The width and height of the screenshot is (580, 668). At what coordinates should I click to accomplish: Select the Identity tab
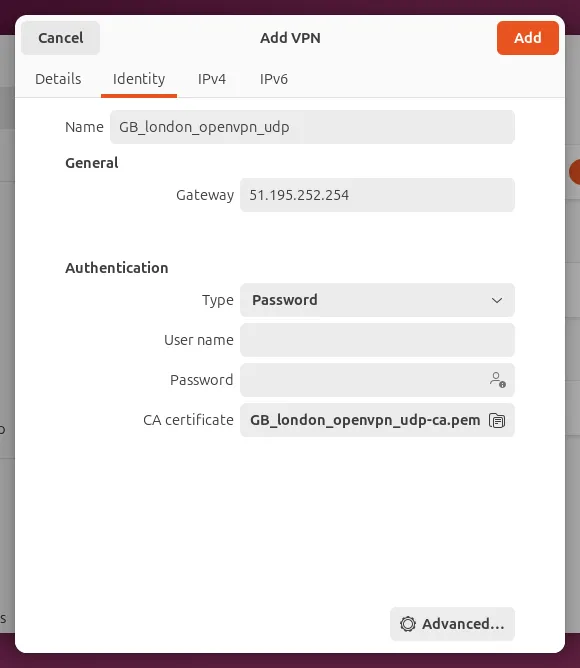pos(139,79)
